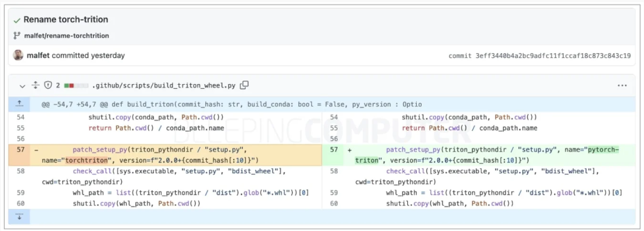Click the branch icon beside malfet/rename-torchtrition
The height and width of the screenshot is (231, 644).
point(17,36)
